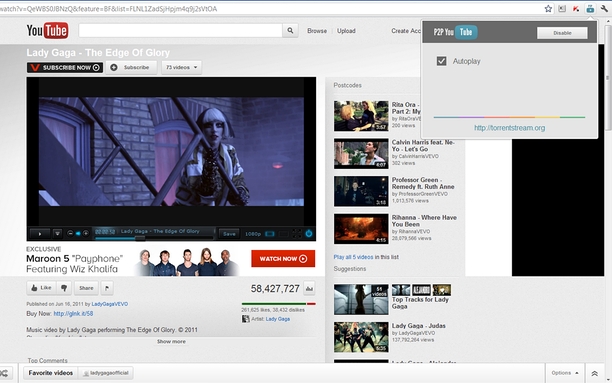Image resolution: width=612 pixels, height=383 pixels.
Task: Click the gray extension icon next to the star
Action: click(x=562, y=9)
